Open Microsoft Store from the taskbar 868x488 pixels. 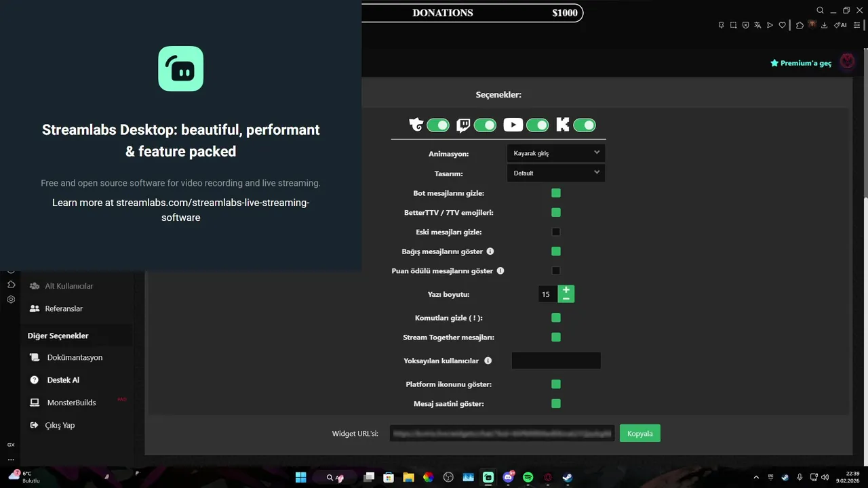[x=389, y=477]
